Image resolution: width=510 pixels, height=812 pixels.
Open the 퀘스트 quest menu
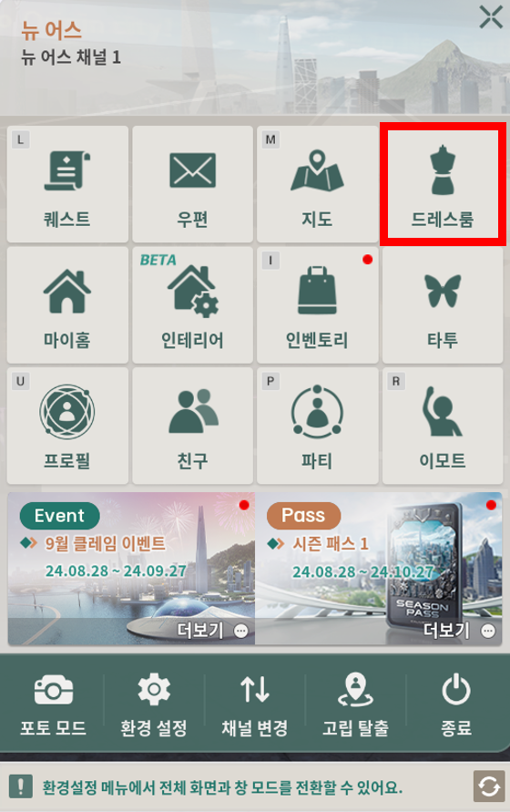pyautogui.click(x=67, y=184)
